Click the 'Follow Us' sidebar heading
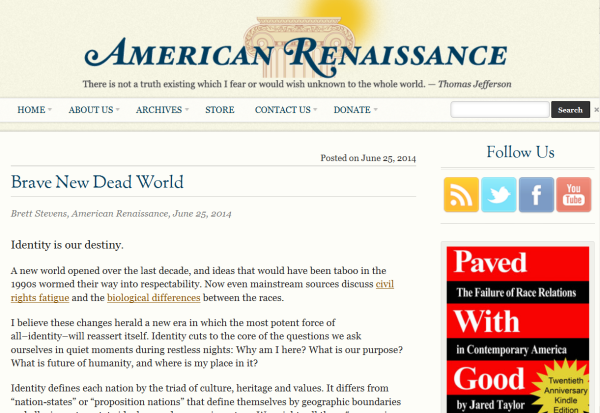Image resolution: width=600 pixels, height=413 pixels. 519,152
